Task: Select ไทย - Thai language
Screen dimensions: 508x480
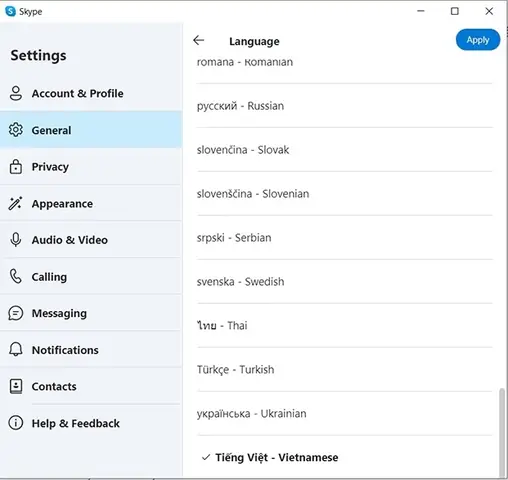Action: [x=345, y=325]
